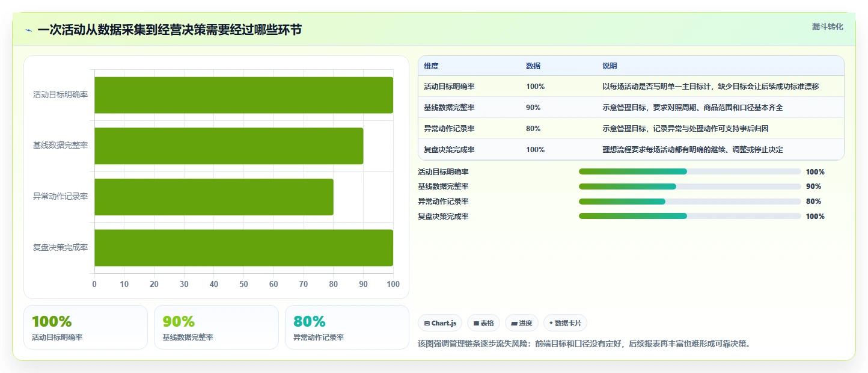Click the 复盘决策完成率 100% progress bar
The width and height of the screenshot is (868, 373).
[689, 216]
